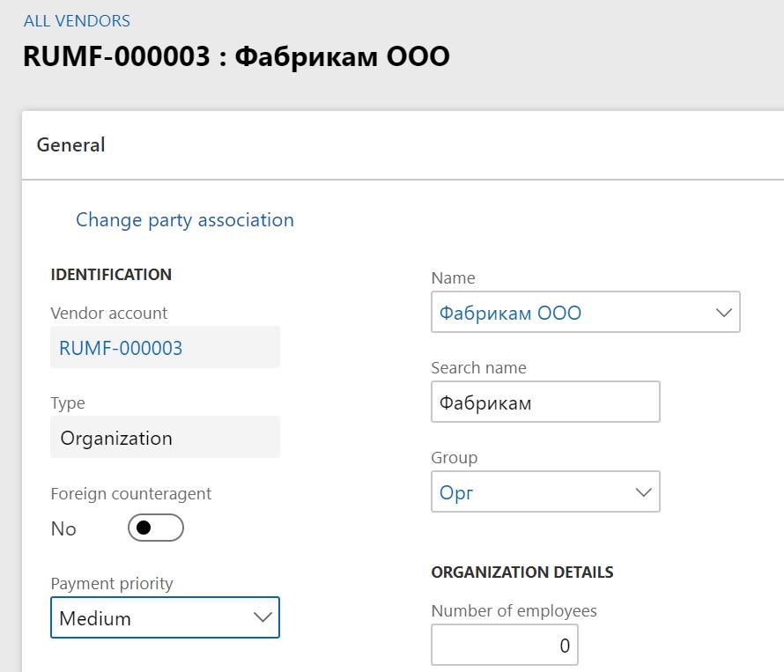784x672 pixels.
Task: Click the No label beside the toggle
Action: tap(63, 528)
